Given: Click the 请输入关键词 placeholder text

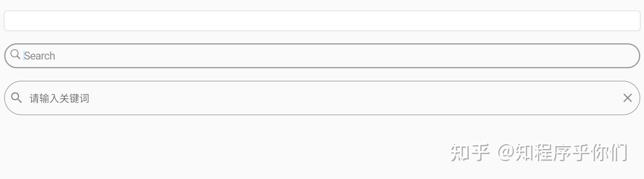Looking at the screenshot, I should [59, 98].
